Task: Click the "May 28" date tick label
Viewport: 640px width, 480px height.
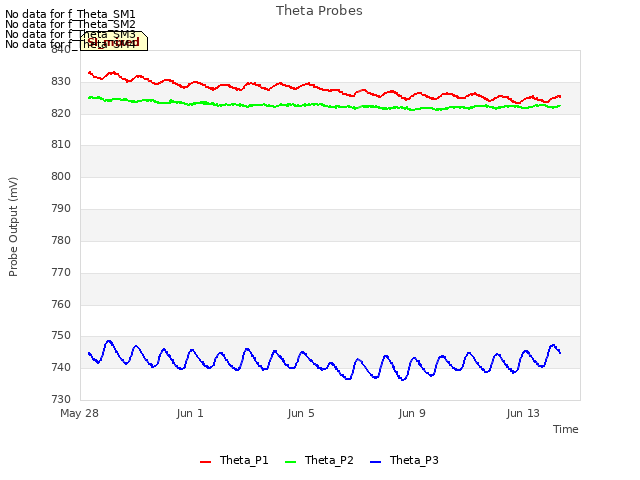Action: coord(79,413)
